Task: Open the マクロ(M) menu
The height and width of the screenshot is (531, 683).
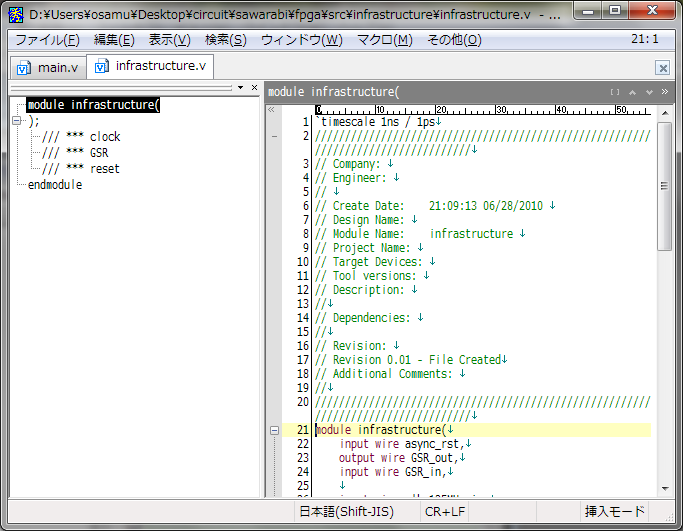Action: coord(384,40)
